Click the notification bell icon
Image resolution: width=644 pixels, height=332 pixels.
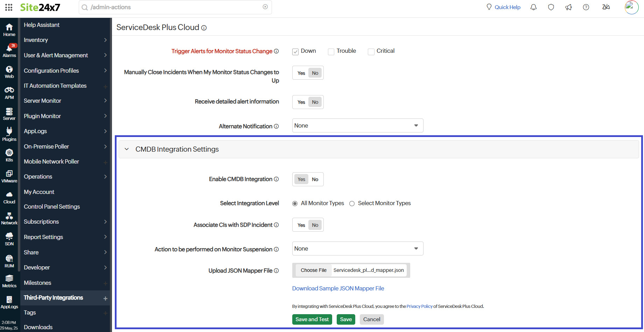pyautogui.click(x=533, y=7)
